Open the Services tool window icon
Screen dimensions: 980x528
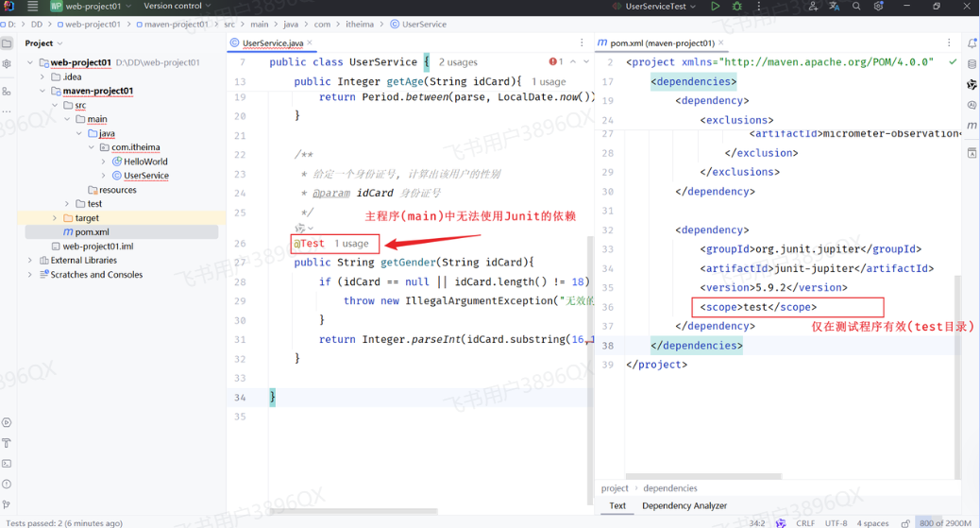pos(7,422)
